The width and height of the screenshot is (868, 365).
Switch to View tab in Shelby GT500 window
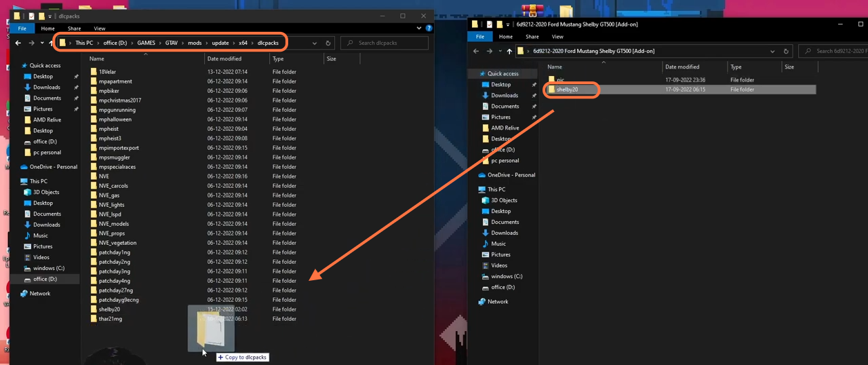[557, 37]
